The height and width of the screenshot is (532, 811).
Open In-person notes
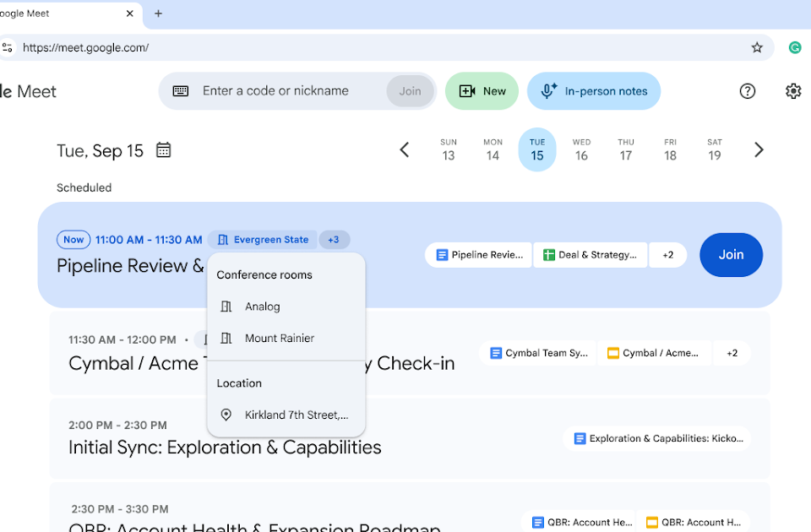click(594, 91)
